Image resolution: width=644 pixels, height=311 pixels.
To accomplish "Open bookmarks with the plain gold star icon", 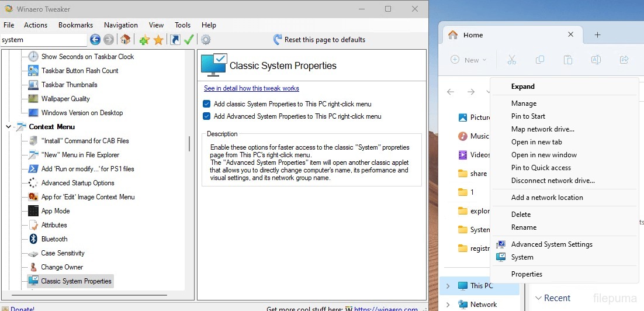I will 158,40.
